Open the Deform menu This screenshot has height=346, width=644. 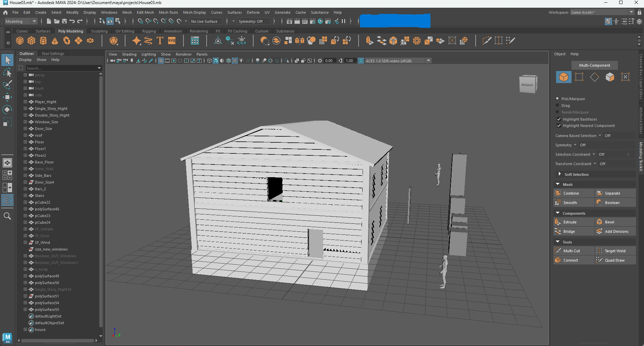(253, 12)
